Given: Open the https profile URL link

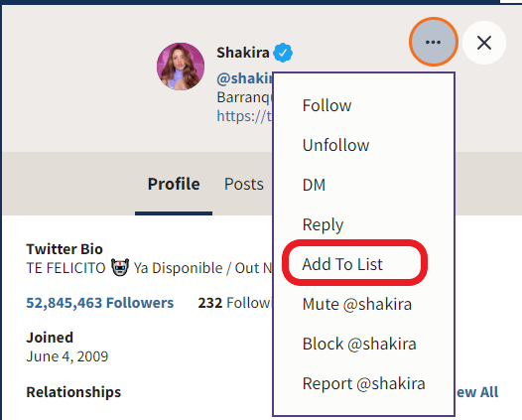Looking at the screenshot, I should pyautogui.click(x=245, y=116).
